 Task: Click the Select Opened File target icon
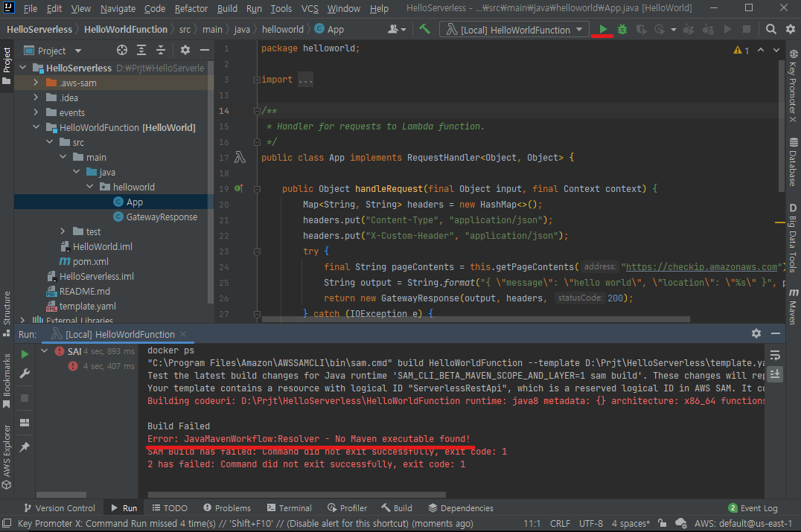click(121, 50)
